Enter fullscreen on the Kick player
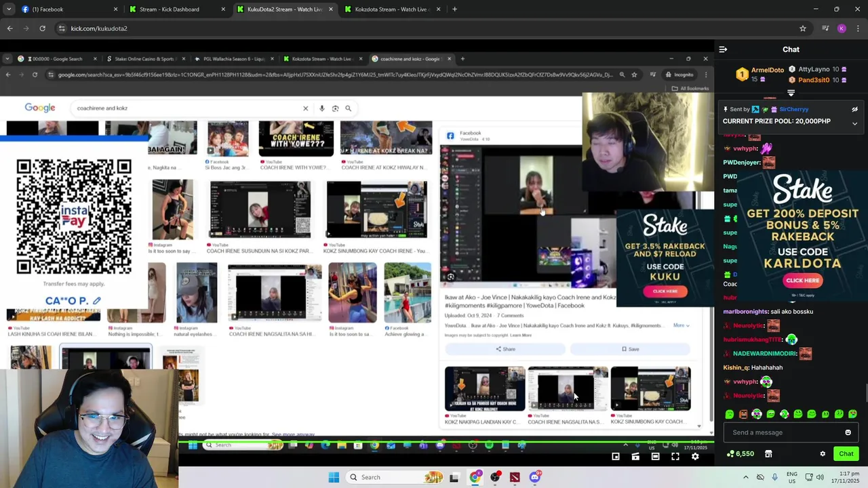The height and width of the screenshot is (488, 868). 675,457
